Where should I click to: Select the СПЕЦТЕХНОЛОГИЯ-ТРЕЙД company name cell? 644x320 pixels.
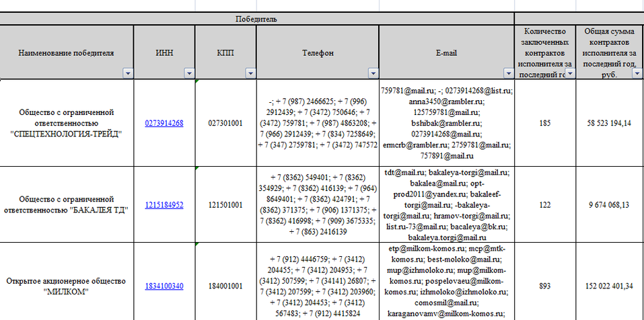coord(67,123)
